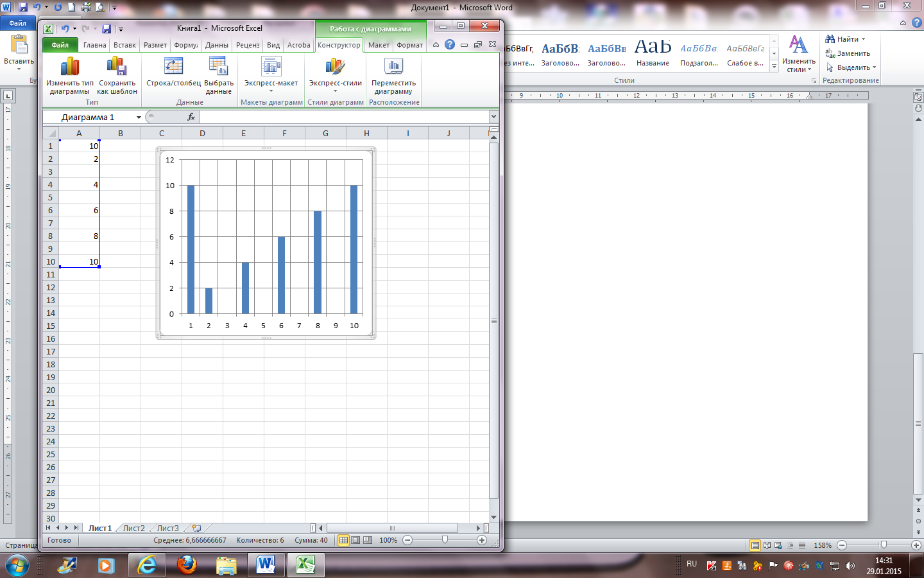Open Word Find (Найти) dropdown arrow
Screen dimensions: 924x578
pyautogui.click(x=864, y=39)
